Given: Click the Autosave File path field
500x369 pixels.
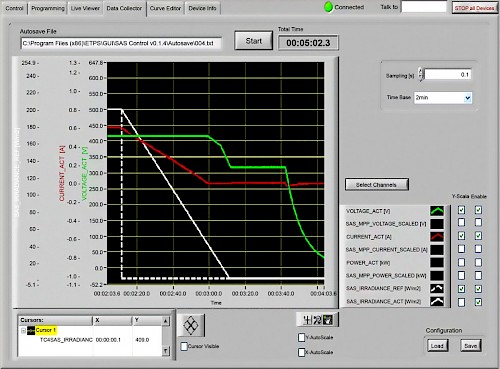Looking at the screenshot, I should pyautogui.click(x=121, y=43).
